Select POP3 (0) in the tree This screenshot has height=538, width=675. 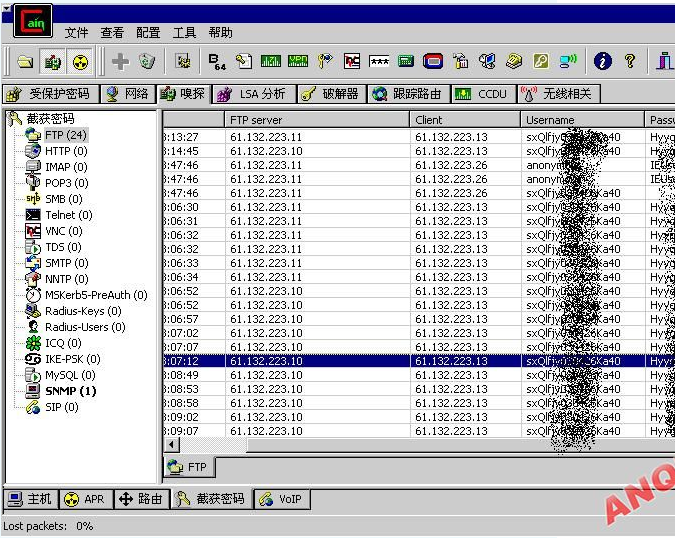click(67, 183)
